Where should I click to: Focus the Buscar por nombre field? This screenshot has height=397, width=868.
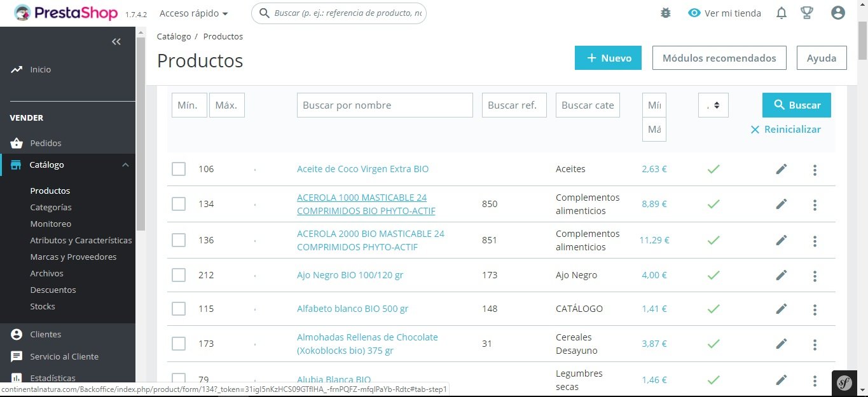385,105
